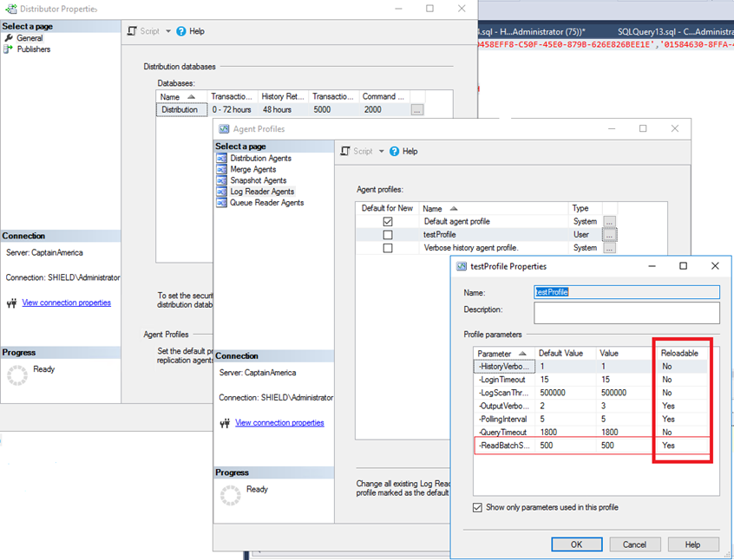Close the testProfile Properties dialog
The width and height of the screenshot is (734, 560).
(x=715, y=266)
